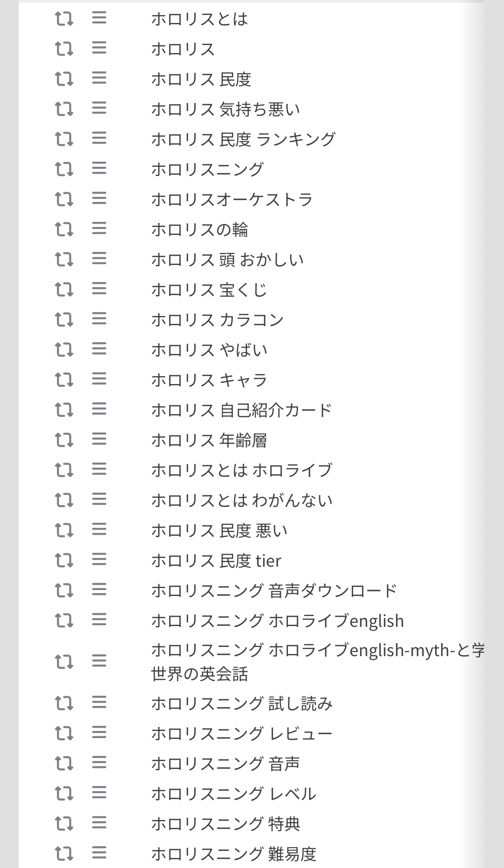Select the ホロリスニング keyword entry
Viewport: 504px width, 868px height.
coord(207,169)
